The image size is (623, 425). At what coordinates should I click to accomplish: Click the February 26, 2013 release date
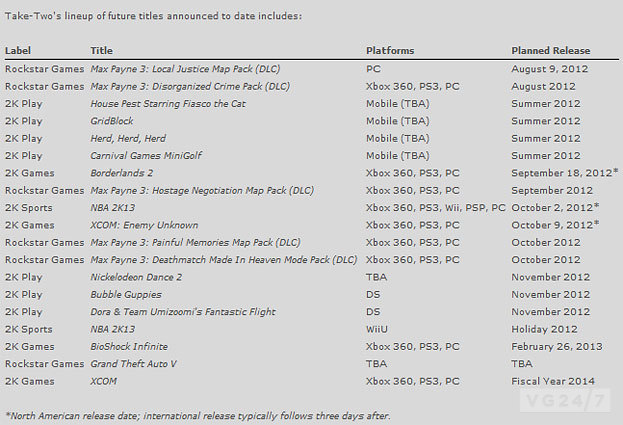click(557, 347)
